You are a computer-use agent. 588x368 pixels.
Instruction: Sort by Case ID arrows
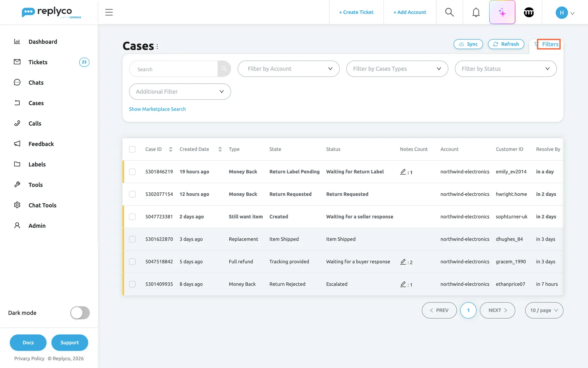pos(171,149)
